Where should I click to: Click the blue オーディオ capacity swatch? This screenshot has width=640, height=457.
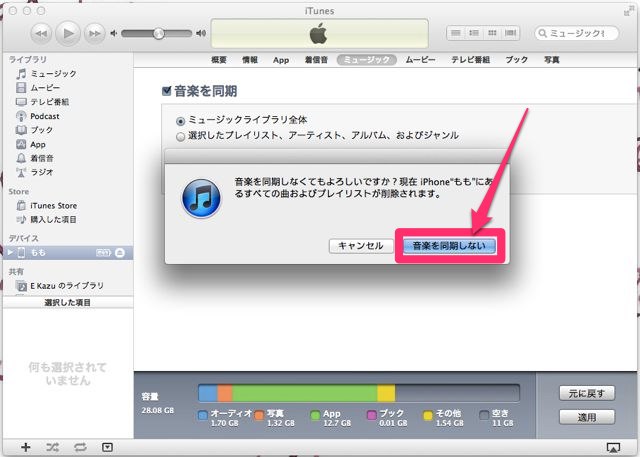202,415
